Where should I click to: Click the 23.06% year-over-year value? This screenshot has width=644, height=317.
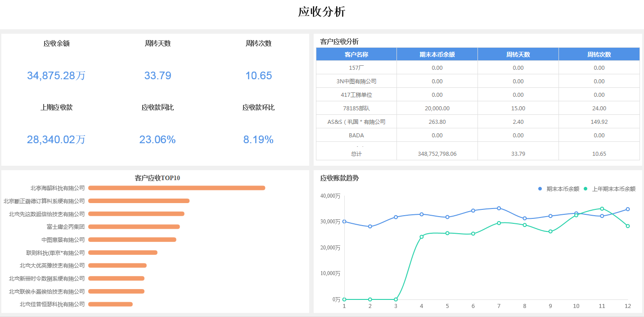157,140
